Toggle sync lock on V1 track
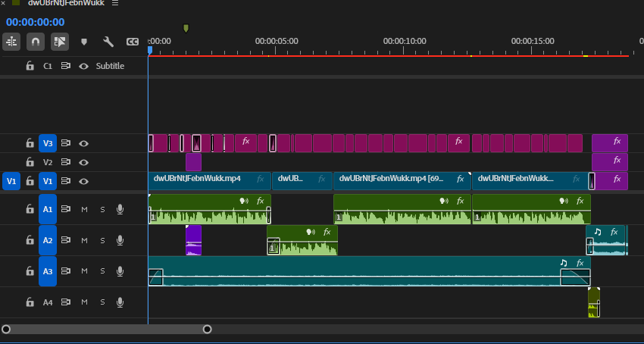Screen dimensions: 644x344 click(66, 181)
